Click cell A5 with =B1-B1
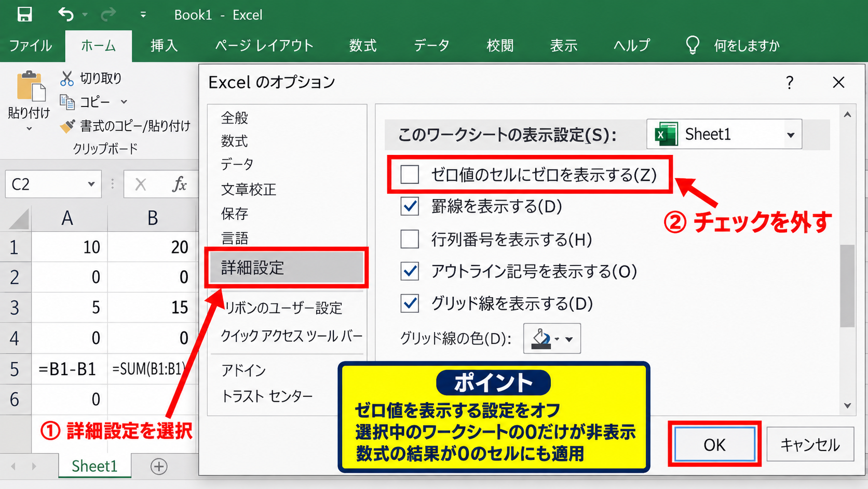 click(x=69, y=369)
